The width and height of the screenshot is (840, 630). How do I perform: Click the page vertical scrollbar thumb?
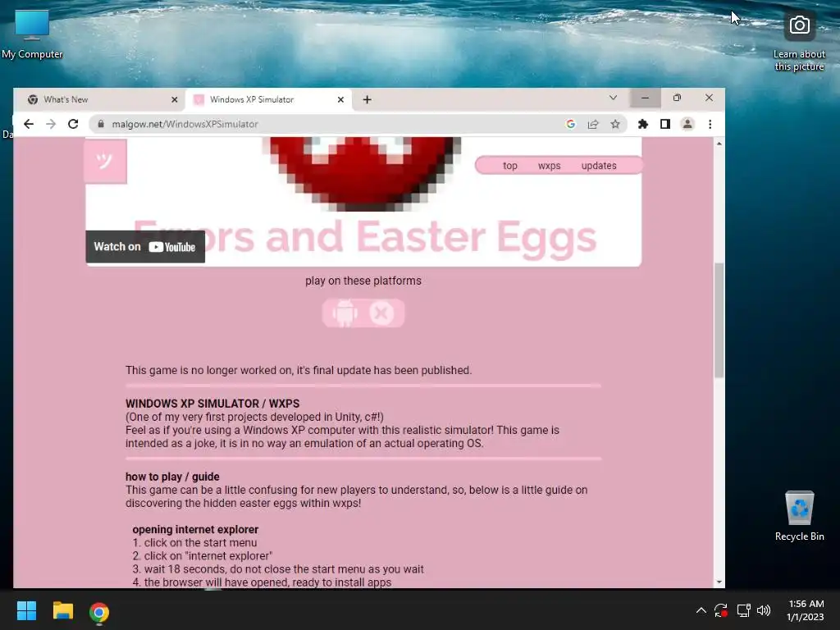click(x=719, y=321)
